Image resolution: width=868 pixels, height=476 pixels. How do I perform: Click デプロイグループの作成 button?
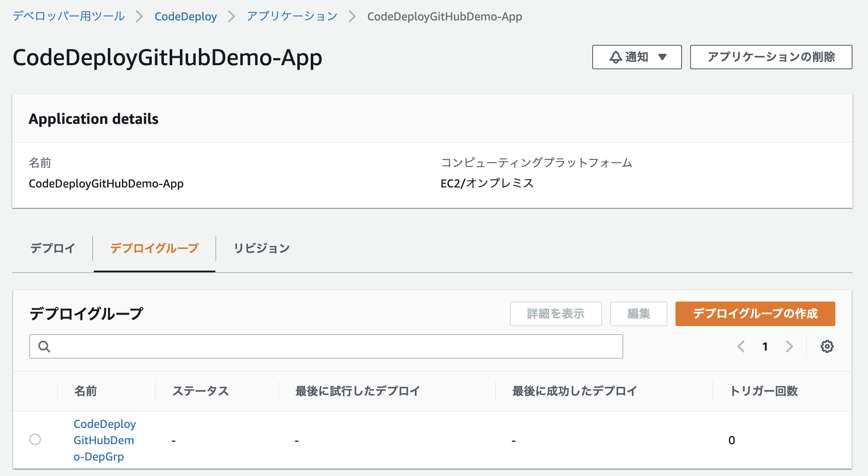(x=755, y=314)
